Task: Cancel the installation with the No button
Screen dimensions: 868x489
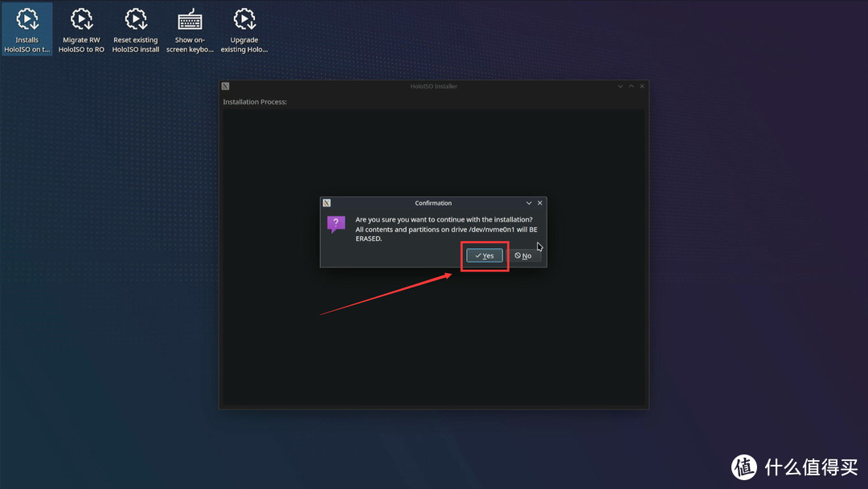Action: coord(523,255)
